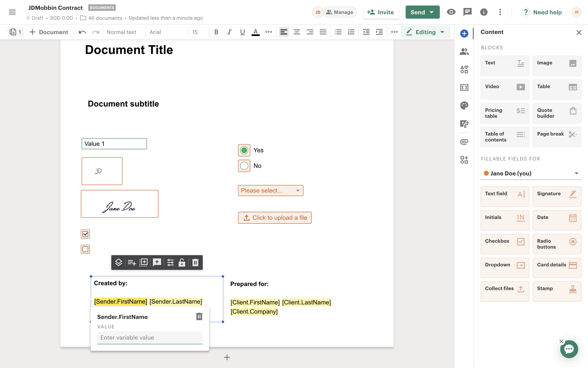Add a Signature fillable field
Screen dimensions: 588x368
pos(557,197)
